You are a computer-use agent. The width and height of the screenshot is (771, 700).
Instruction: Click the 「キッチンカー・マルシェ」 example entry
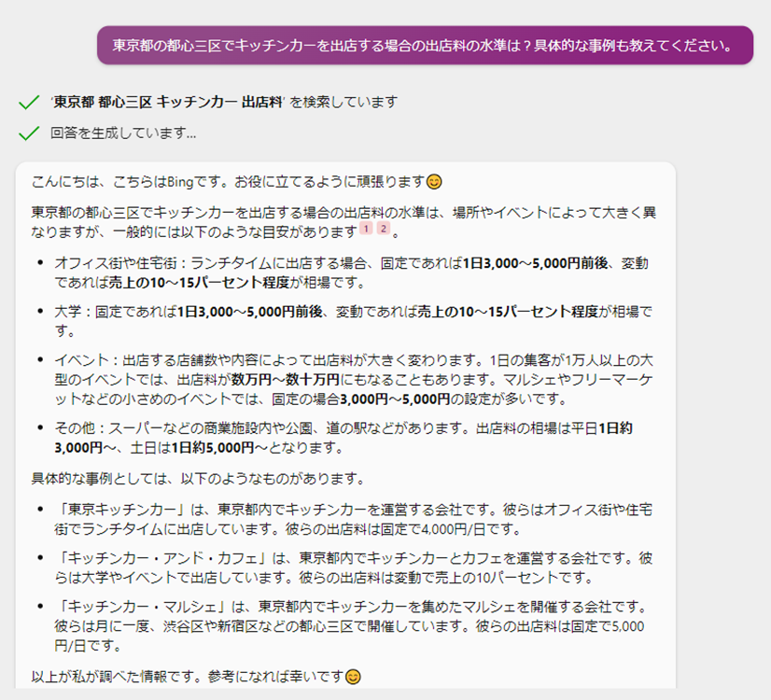click(x=351, y=625)
